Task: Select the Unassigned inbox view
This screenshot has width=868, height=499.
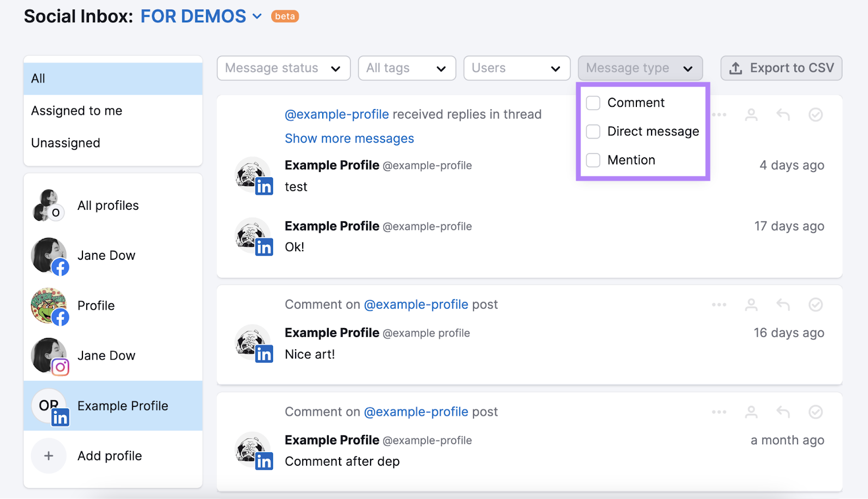Action: (66, 143)
